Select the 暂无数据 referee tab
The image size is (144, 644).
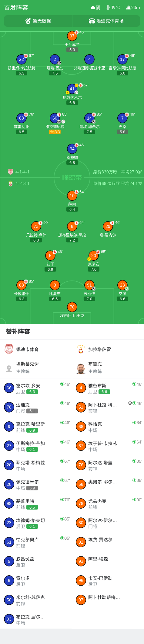click(38, 21)
